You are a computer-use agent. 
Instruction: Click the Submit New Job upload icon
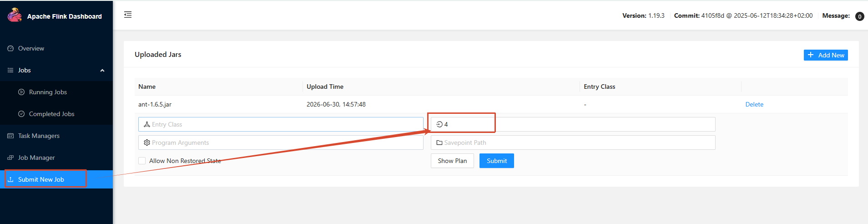(10, 179)
